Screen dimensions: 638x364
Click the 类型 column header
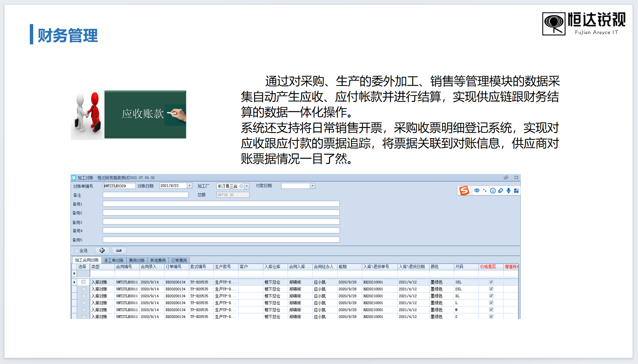(102, 267)
